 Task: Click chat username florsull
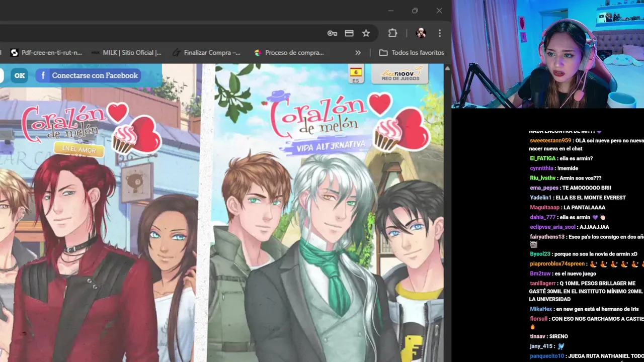(x=538, y=319)
